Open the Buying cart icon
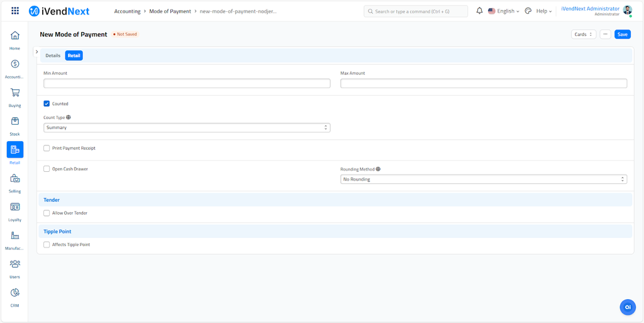Screen dimensions: 644x323 point(15,93)
